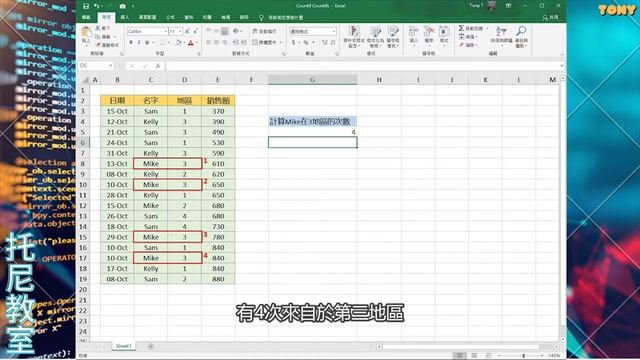Toggle Bold formatting

point(131,42)
